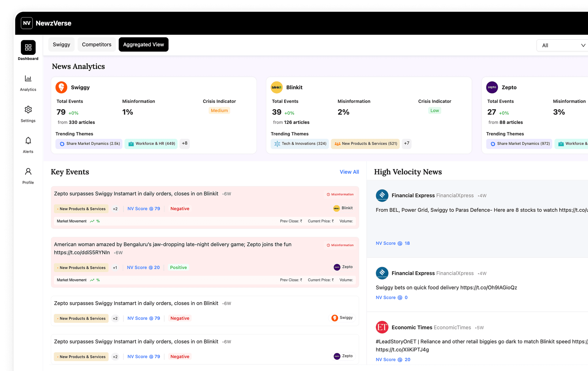
Task: Click the Economic Times ET avatar
Action: click(x=382, y=327)
